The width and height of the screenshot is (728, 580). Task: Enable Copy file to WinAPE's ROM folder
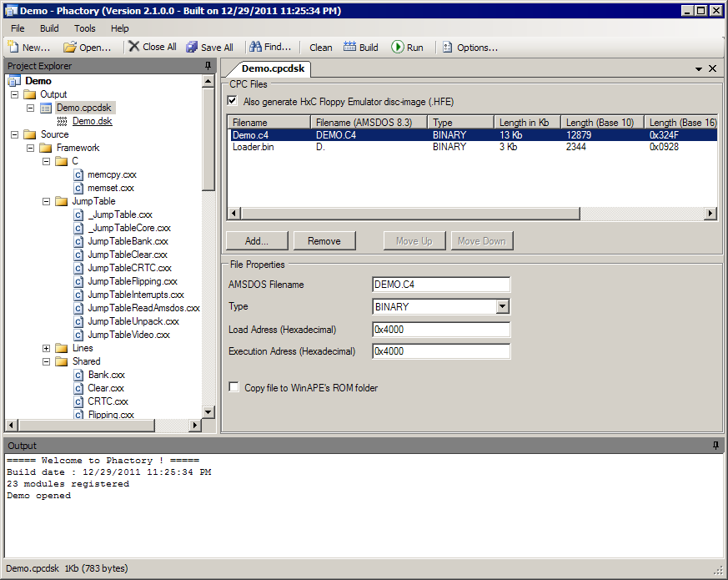pyautogui.click(x=234, y=387)
